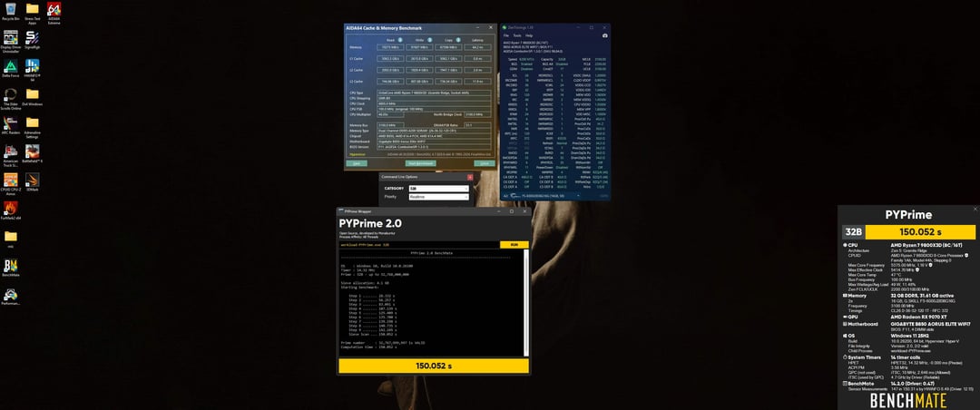Click the L1 Cache Read value in AIDA64
Viewport: 980px width, 410px height.
[x=389, y=58]
